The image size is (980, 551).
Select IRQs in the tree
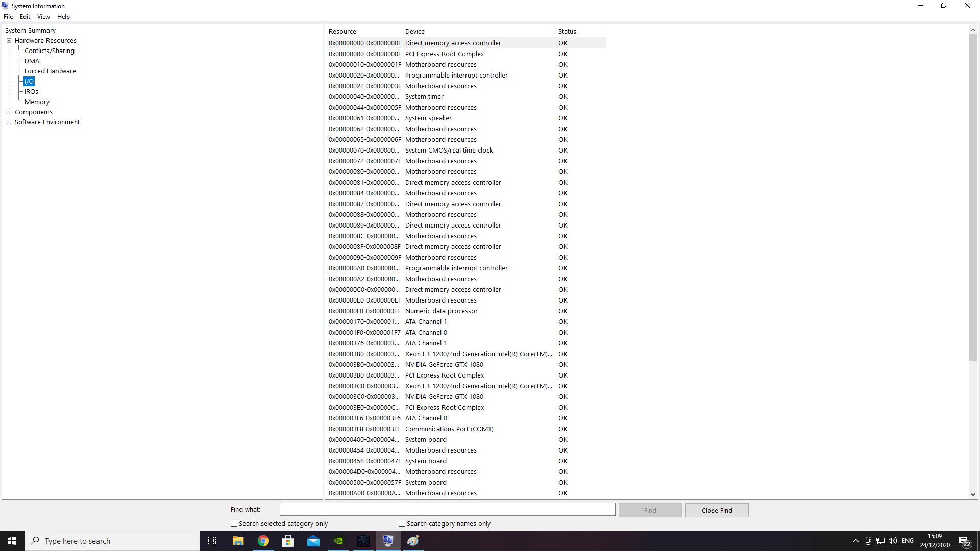click(x=31, y=92)
